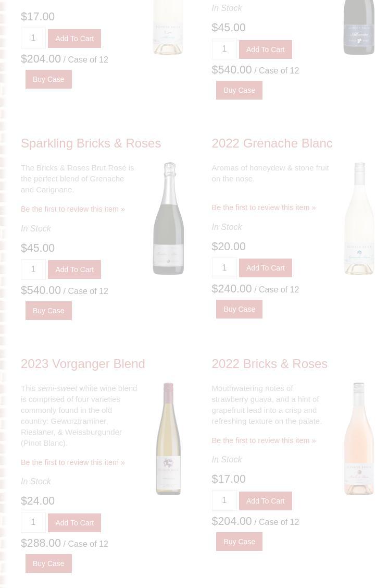
Task: Open the 2022 Bricks & Roses title link
Action: coord(269,364)
